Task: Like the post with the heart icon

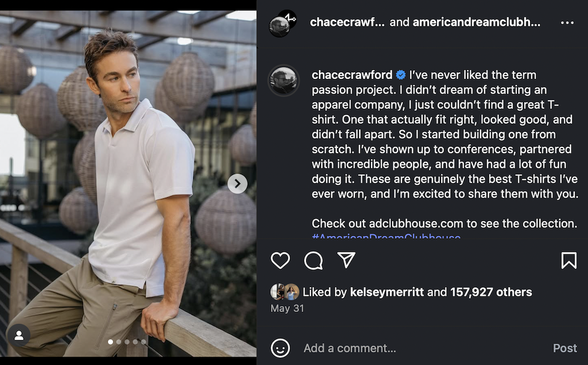Action: pos(281,260)
